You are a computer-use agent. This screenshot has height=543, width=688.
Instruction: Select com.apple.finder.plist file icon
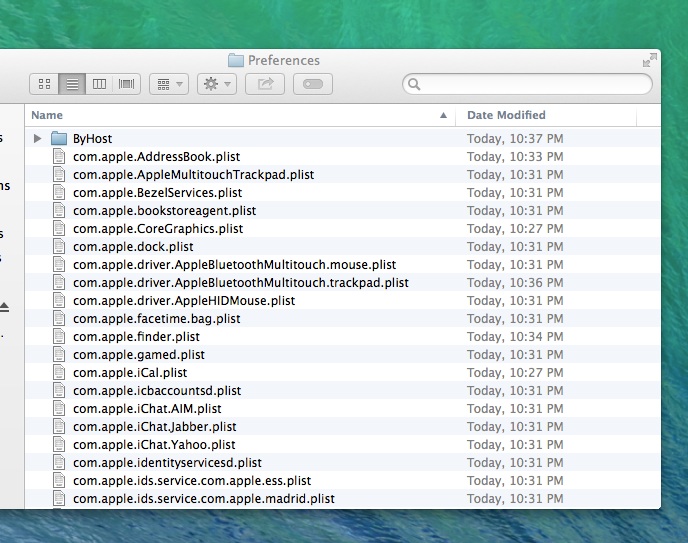59,336
